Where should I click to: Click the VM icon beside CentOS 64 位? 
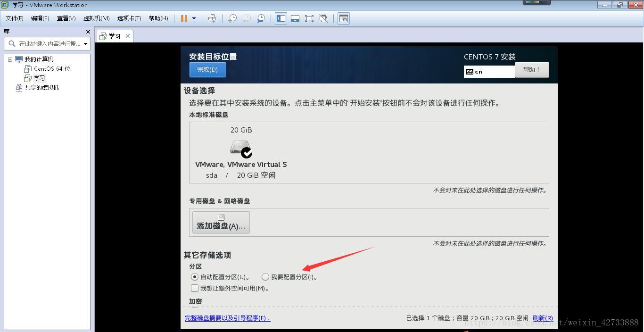[28, 69]
